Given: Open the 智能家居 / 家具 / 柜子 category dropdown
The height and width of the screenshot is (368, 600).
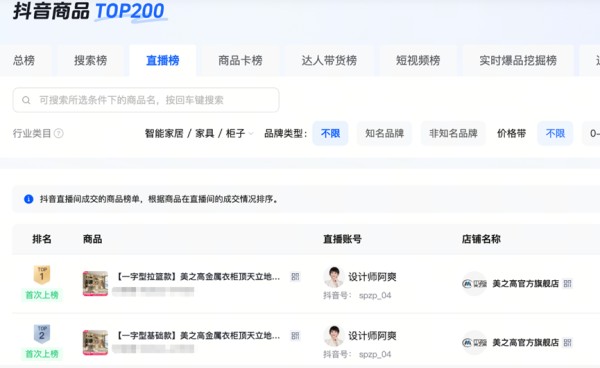Looking at the screenshot, I should coord(199,133).
